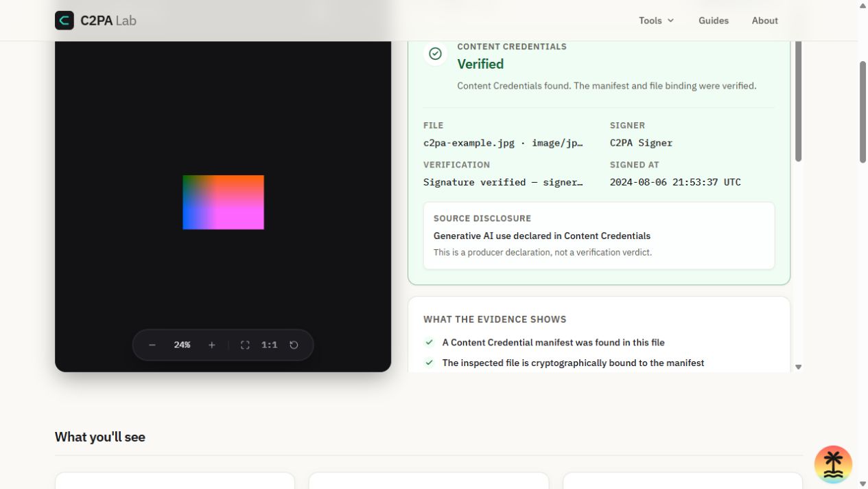Click the page scroll down arrow
The height and width of the screenshot is (489, 868).
pyautogui.click(x=863, y=484)
